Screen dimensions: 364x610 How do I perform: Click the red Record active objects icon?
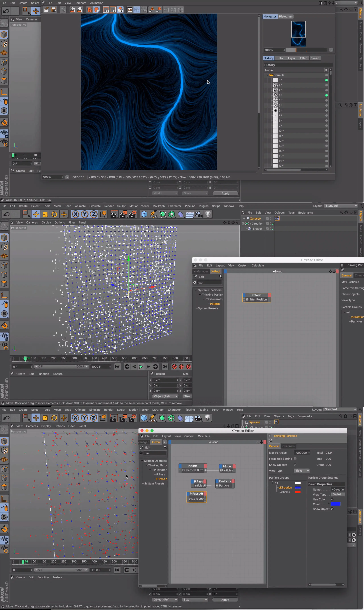coord(174,367)
